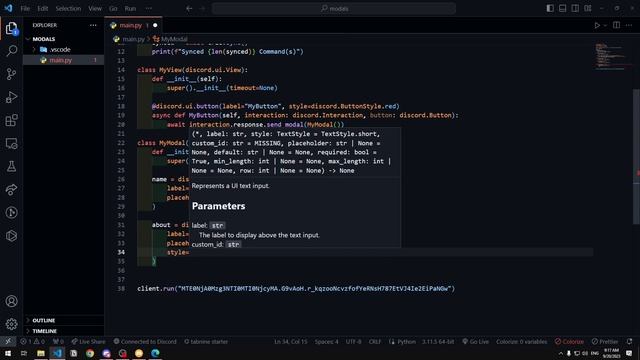Click the editor vertical scrollbar
The width and height of the screenshot is (640, 360).
click(x=636, y=156)
